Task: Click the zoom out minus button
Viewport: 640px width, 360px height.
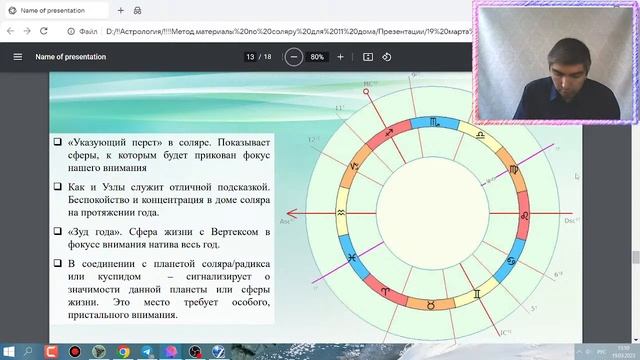Action: click(293, 57)
